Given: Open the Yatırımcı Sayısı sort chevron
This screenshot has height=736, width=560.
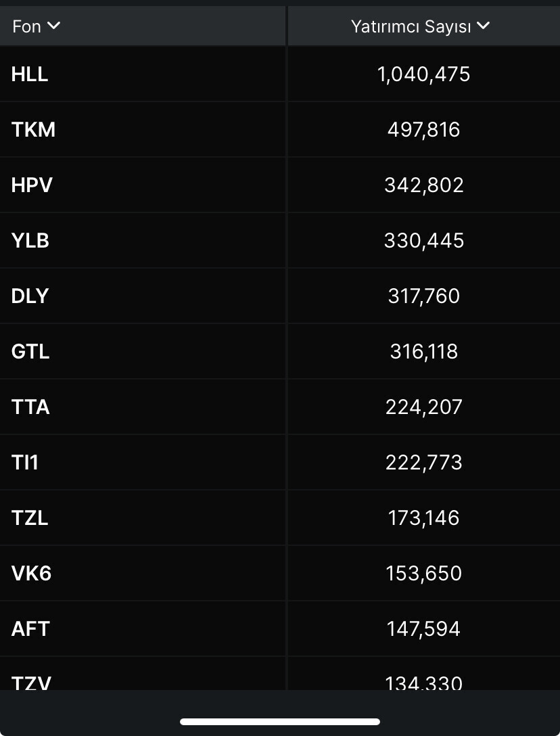Looking at the screenshot, I should [x=483, y=26].
